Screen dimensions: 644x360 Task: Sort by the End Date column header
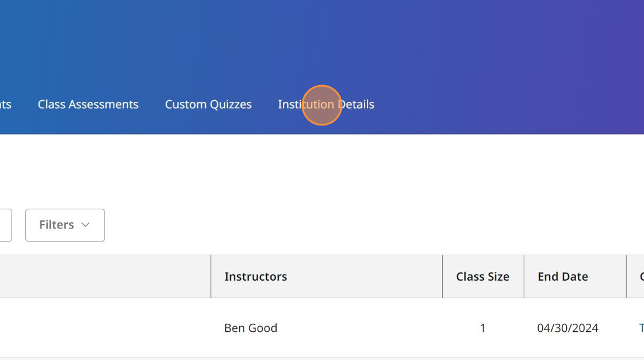(562, 277)
